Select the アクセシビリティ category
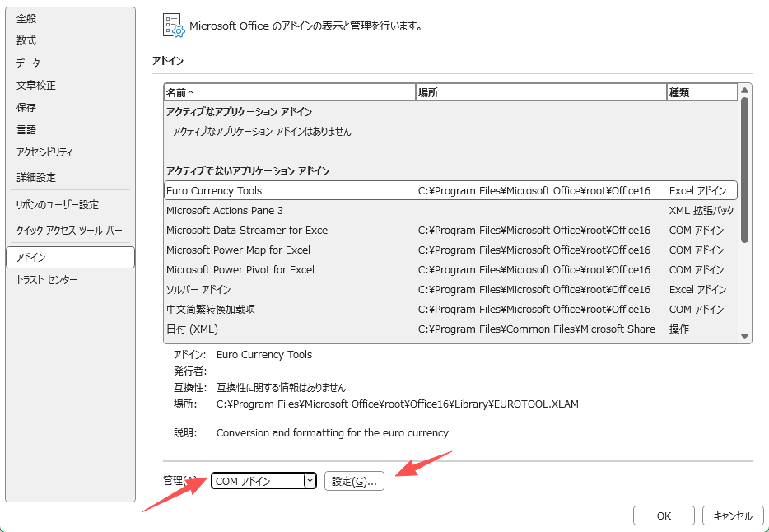Viewport: 769px width, 532px height. (45, 152)
